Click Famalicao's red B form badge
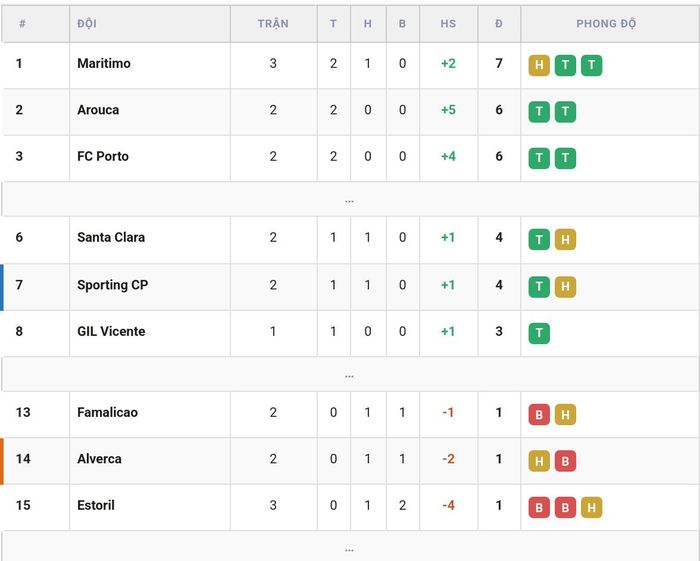 (x=539, y=415)
